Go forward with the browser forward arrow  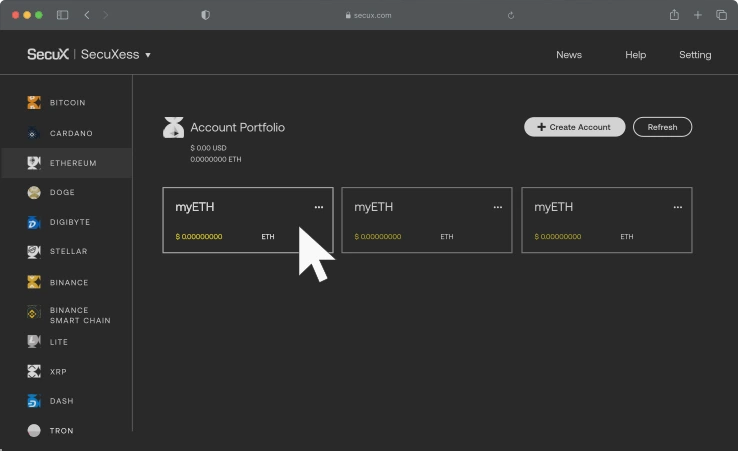[x=105, y=15]
